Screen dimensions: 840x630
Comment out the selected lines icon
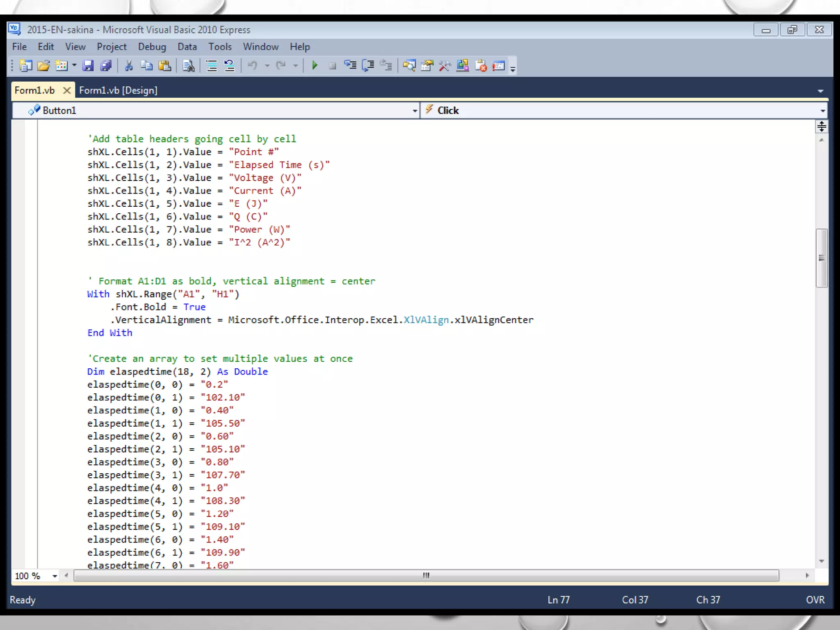212,66
